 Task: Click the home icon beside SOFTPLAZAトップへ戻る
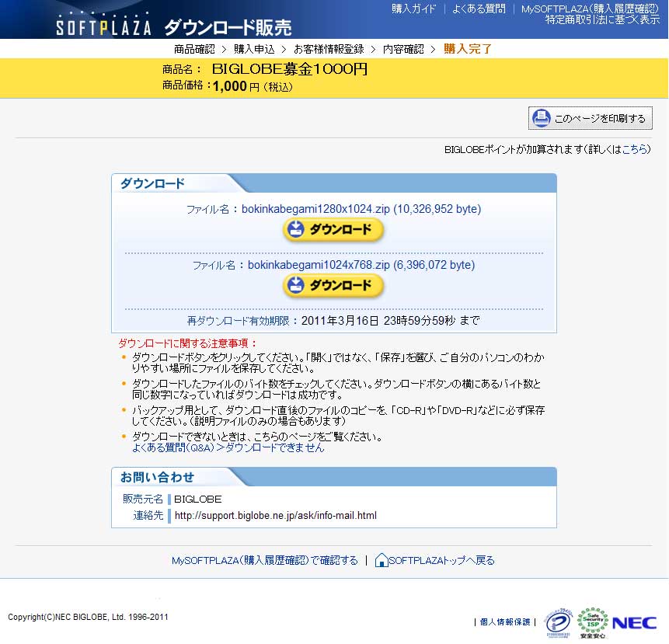(x=381, y=560)
